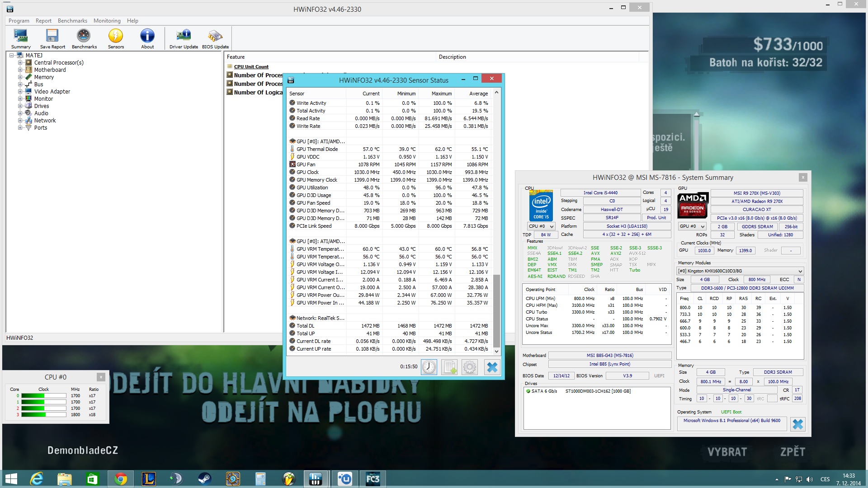Open Windows Store from the taskbar
868x488 pixels.
pyautogui.click(x=93, y=479)
